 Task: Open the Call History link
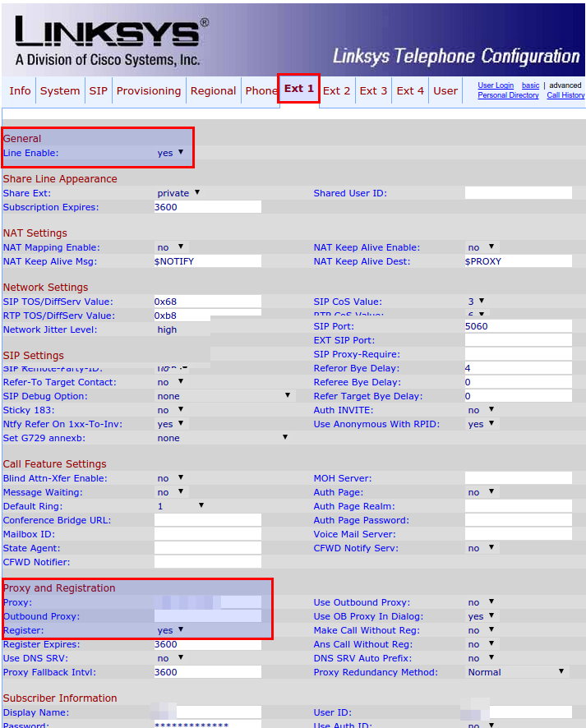tap(565, 95)
